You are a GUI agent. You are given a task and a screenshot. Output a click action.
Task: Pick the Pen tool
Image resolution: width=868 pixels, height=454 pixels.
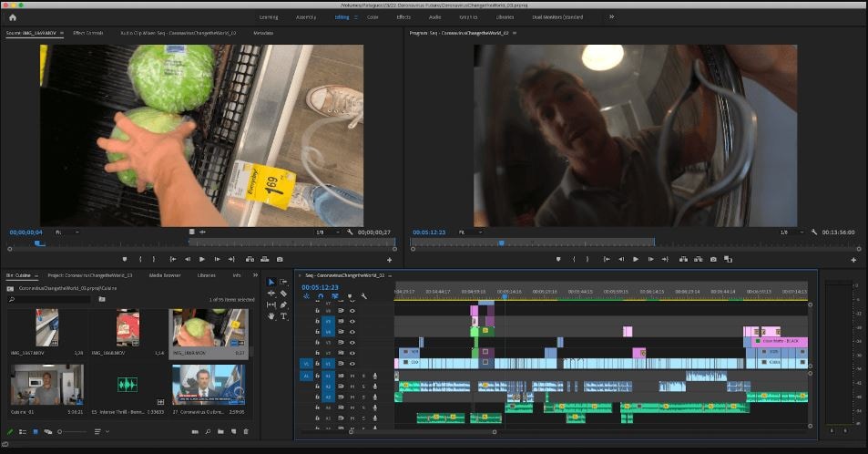283,304
